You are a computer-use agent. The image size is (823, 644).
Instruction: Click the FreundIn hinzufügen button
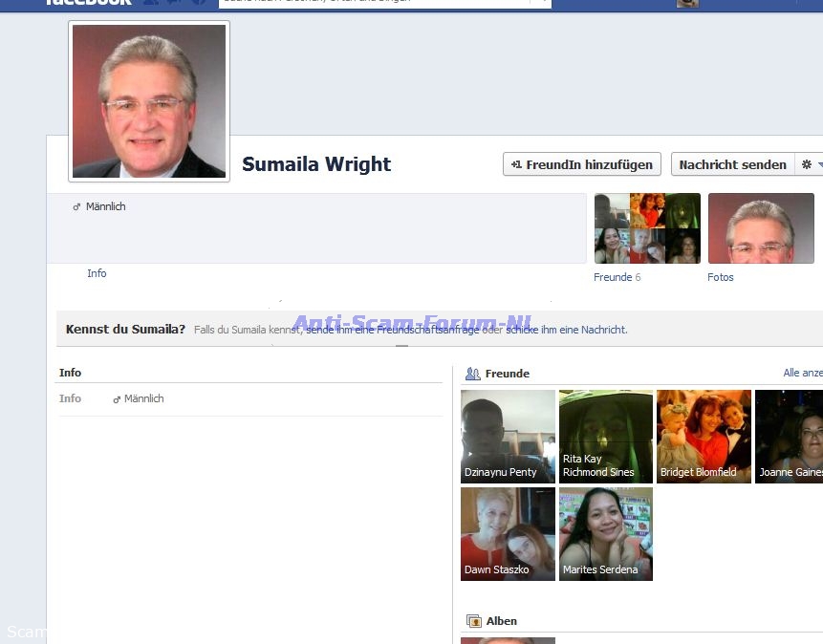pos(583,164)
